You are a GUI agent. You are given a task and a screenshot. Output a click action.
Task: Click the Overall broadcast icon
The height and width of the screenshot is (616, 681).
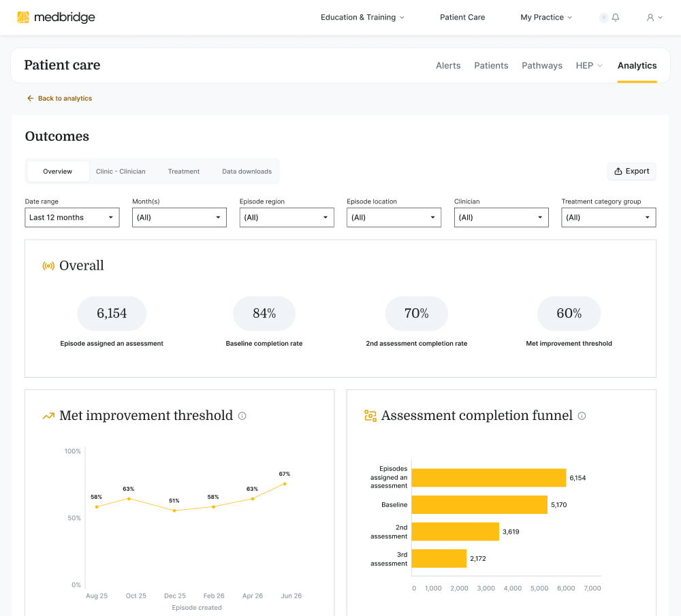pyautogui.click(x=48, y=265)
